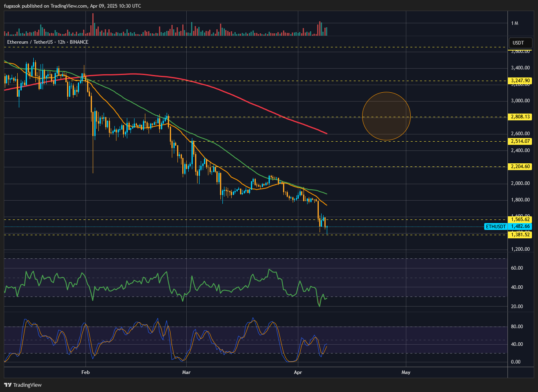Click the 3,400.00 price axis label
538x392 pixels.
tap(520, 68)
